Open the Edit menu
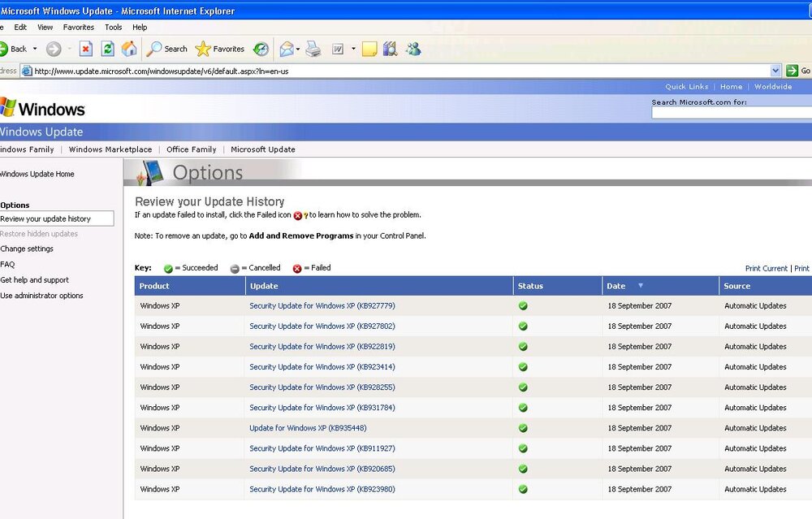Image resolution: width=812 pixels, height=519 pixels. point(20,28)
